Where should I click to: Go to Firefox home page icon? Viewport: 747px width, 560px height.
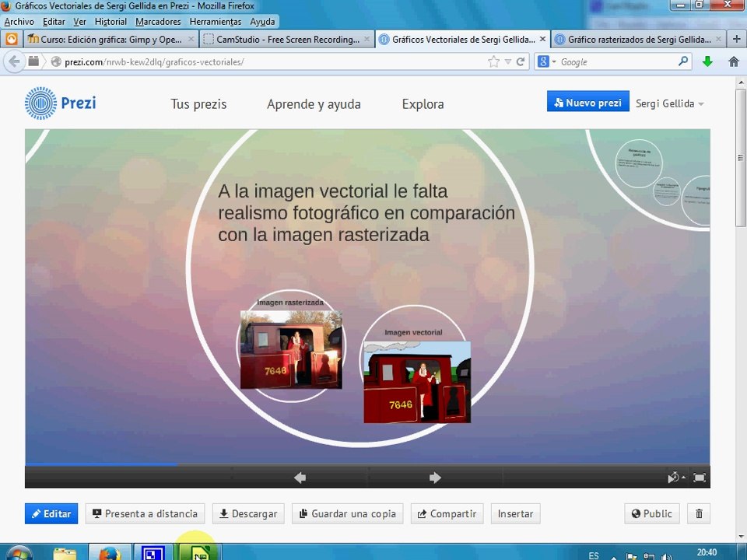(x=734, y=61)
